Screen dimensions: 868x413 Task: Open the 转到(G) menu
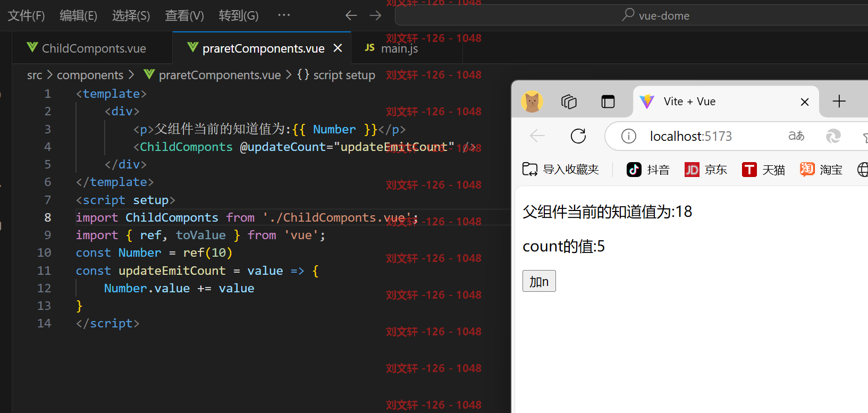click(238, 15)
